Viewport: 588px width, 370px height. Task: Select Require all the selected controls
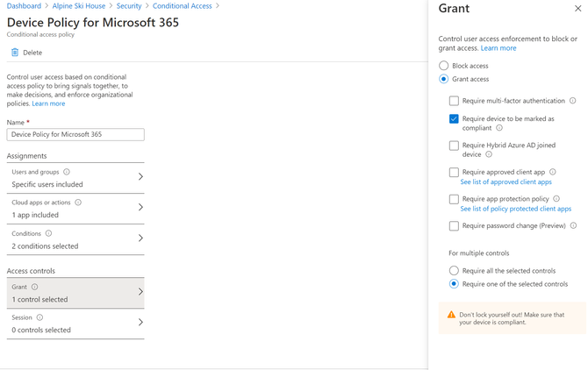[x=454, y=270]
